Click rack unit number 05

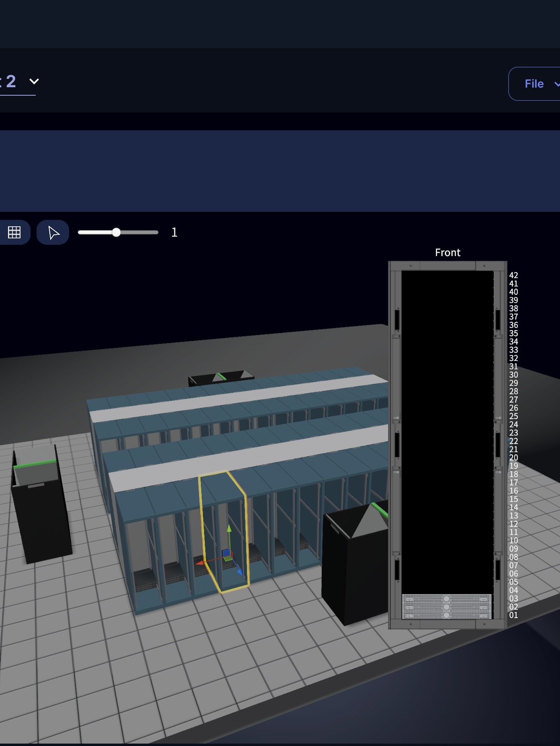click(513, 582)
